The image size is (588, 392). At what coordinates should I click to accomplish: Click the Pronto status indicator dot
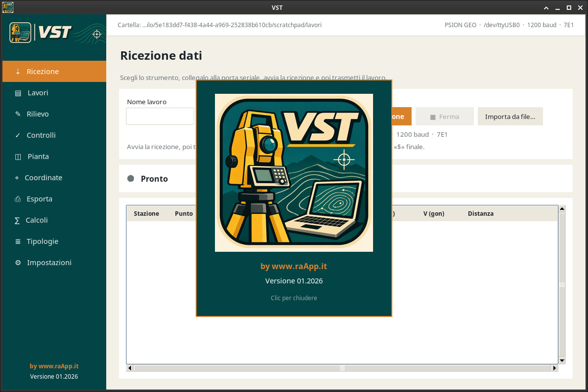tap(130, 178)
